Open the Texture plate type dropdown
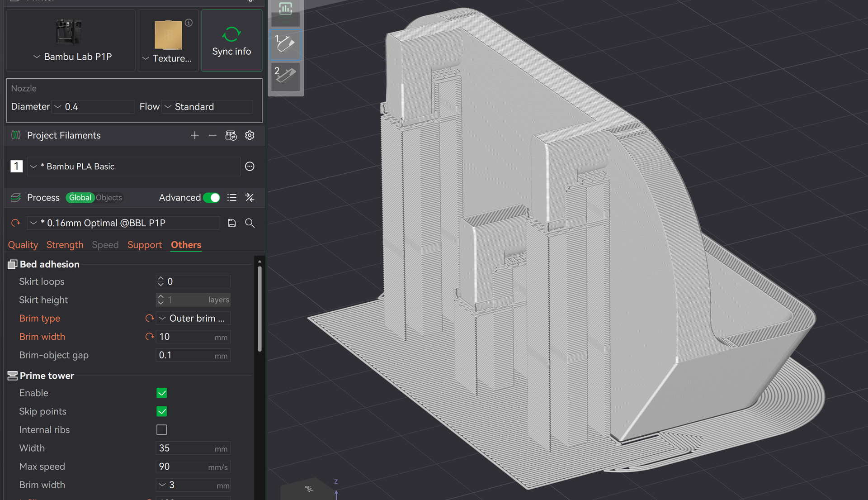Screen dimensions: 868x500 point(166,58)
